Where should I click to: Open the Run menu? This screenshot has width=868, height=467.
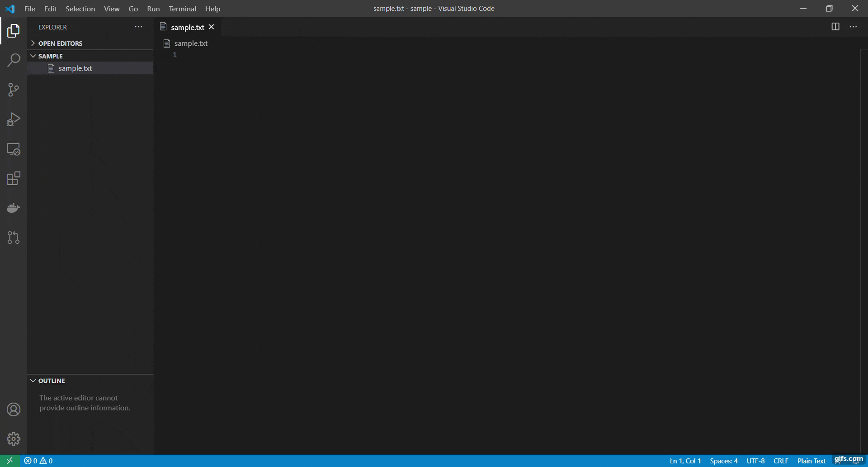(153, 9)
